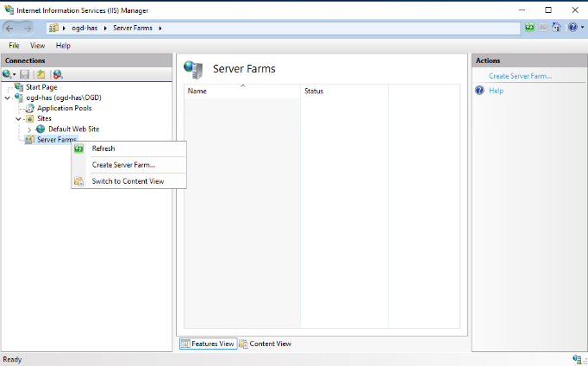
Task: Click the Delete Connection icon in Connections toolbar
Action: (58, 74)
